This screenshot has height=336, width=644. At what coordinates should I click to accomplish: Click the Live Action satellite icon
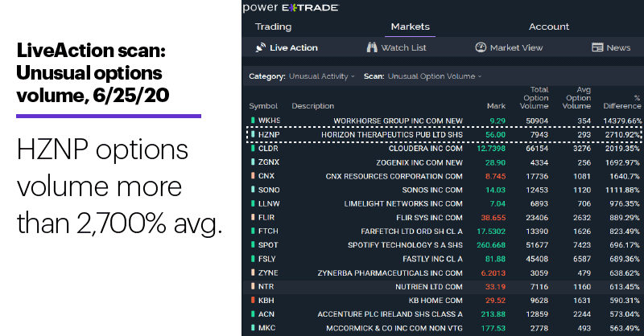(x=260, y=47)
